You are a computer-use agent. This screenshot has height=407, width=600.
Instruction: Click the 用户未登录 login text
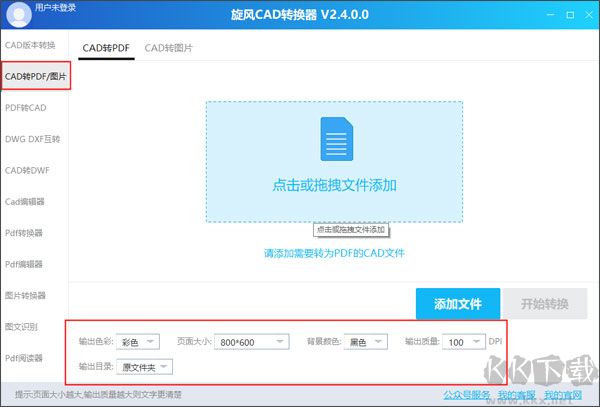[55, 8]
